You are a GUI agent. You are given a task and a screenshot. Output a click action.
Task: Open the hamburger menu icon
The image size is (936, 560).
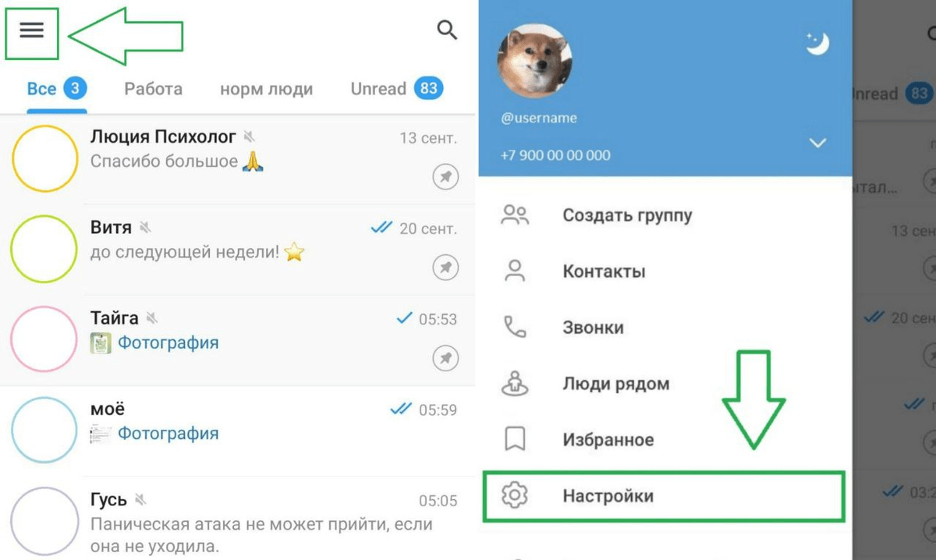pos(32,30)
